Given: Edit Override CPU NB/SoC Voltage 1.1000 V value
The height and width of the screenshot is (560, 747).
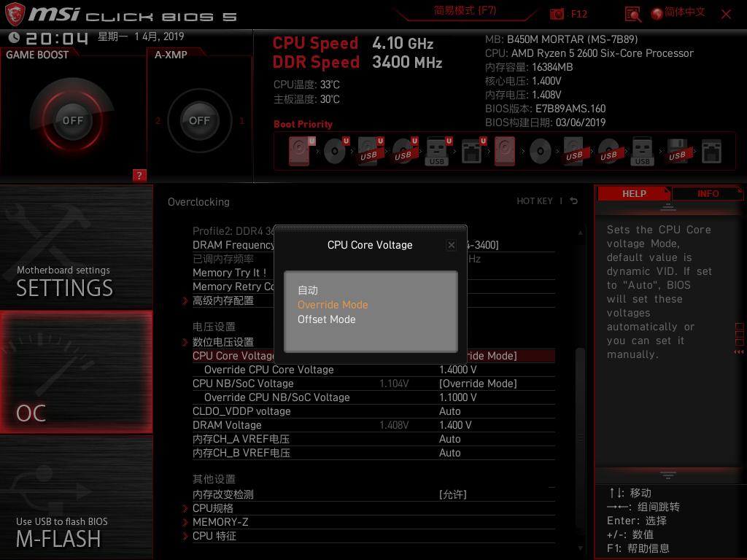Looking at the screenshot, I should click(457, 397).
